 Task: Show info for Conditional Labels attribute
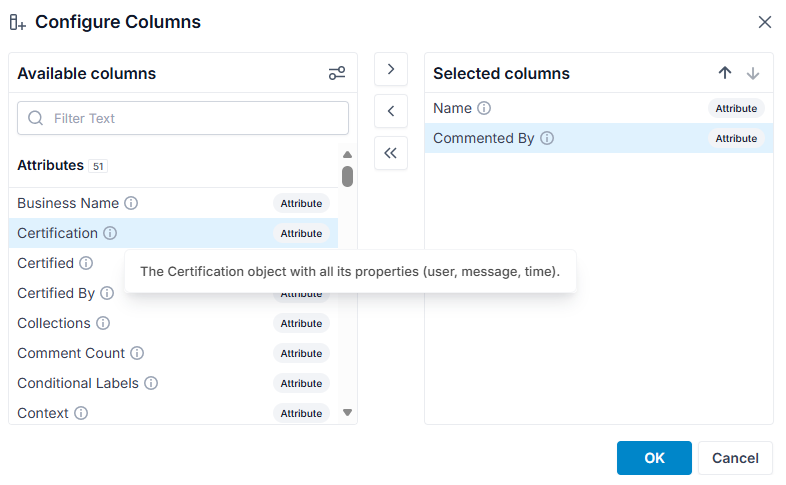pos(151,383)
